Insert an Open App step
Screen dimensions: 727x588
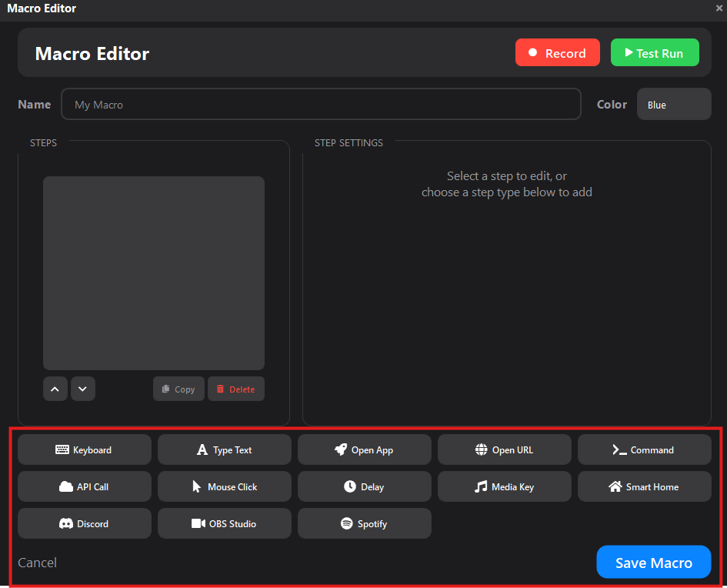364,449
